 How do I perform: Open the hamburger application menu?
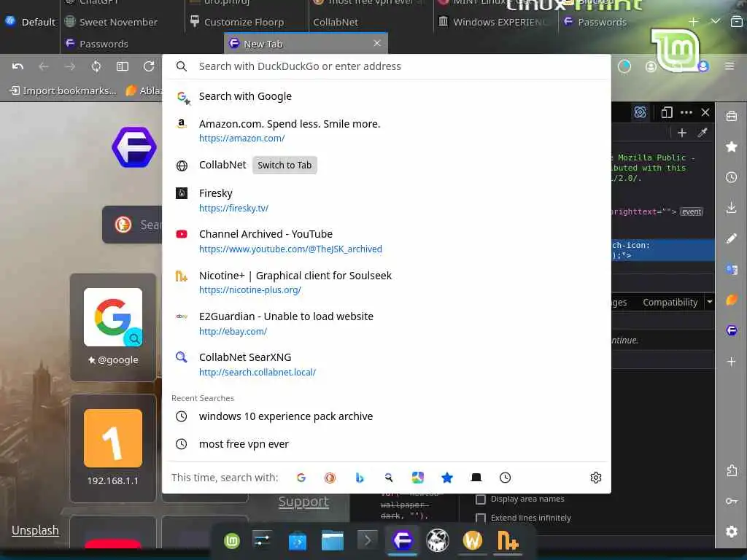coord(729,66)
